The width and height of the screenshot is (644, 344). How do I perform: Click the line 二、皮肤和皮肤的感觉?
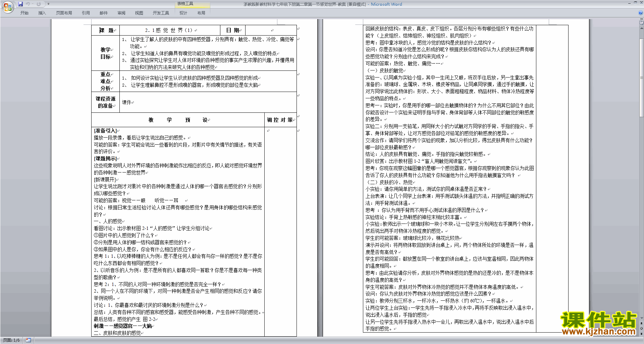(x=117, y=333)
